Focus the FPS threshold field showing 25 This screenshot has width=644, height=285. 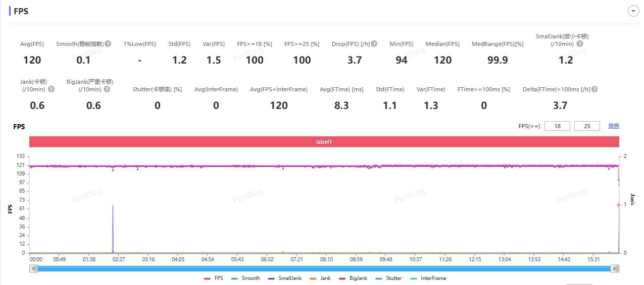pos(587,126)
